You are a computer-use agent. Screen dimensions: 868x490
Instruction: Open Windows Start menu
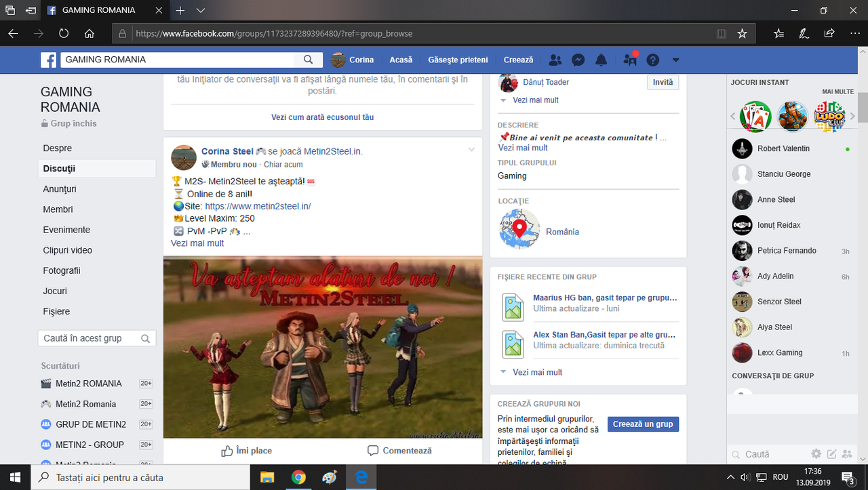16,477
